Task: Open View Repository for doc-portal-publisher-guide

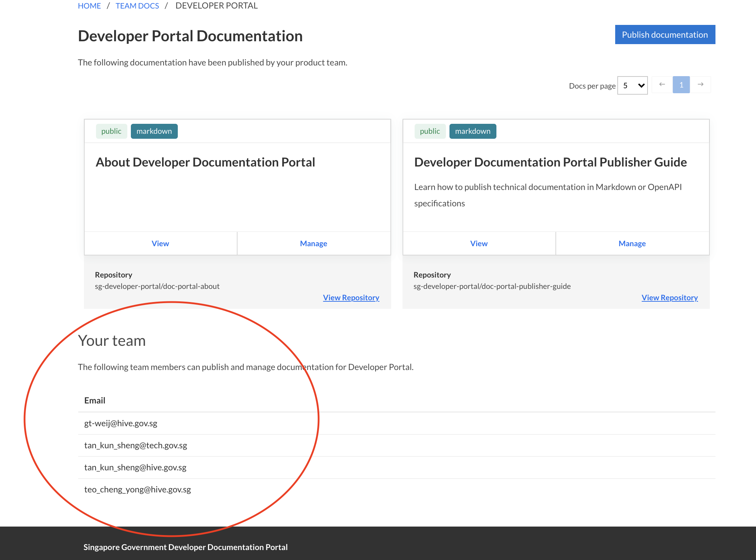Action: pos(669,297)
